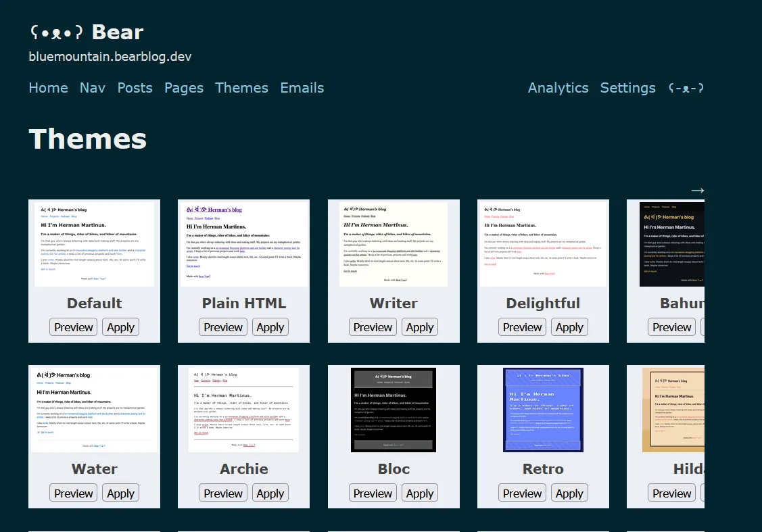Apply the Archie theme
The image size is (762, 532).
pos(270,493)
